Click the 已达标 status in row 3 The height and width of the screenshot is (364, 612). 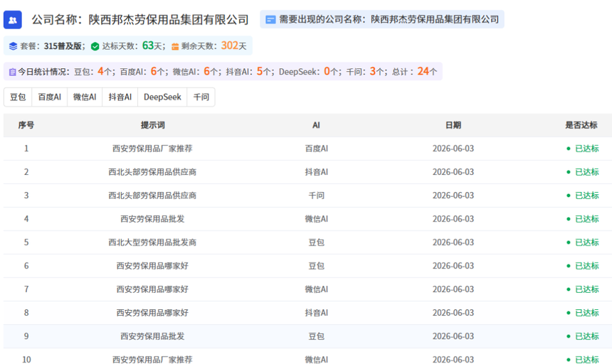[x=583, y=196]
